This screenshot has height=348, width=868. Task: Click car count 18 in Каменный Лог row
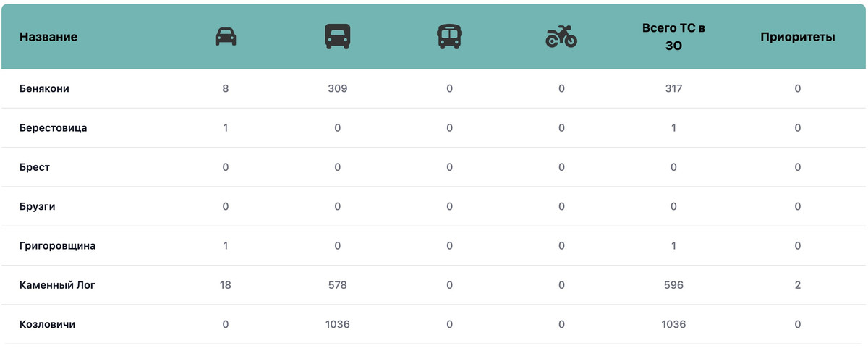tap(226, 285)
